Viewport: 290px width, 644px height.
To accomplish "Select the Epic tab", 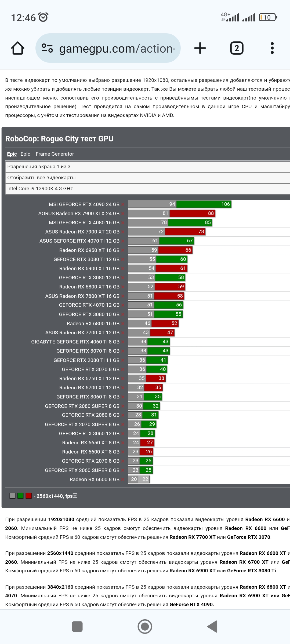I will click(12, 154).
